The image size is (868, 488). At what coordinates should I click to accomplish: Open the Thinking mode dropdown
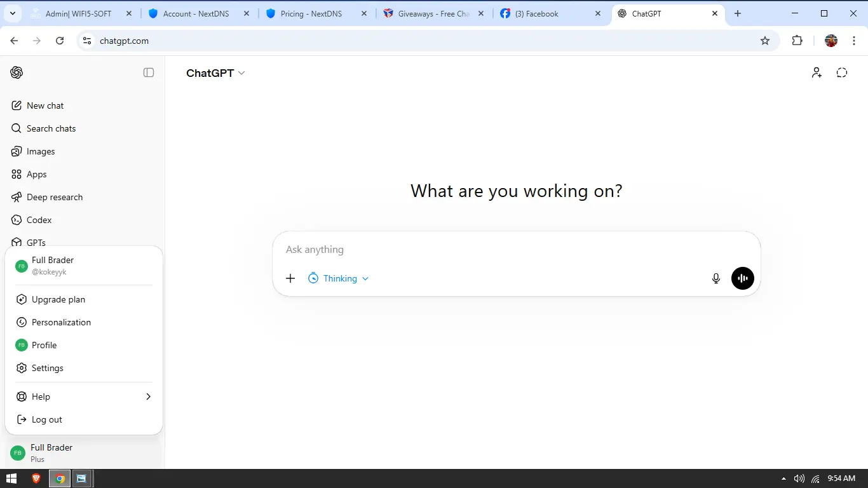click(x=338, y=278)
